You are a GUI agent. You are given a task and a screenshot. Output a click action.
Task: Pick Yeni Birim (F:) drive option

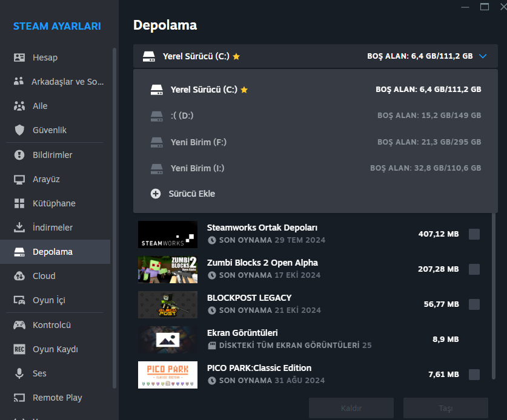(315, 142)
